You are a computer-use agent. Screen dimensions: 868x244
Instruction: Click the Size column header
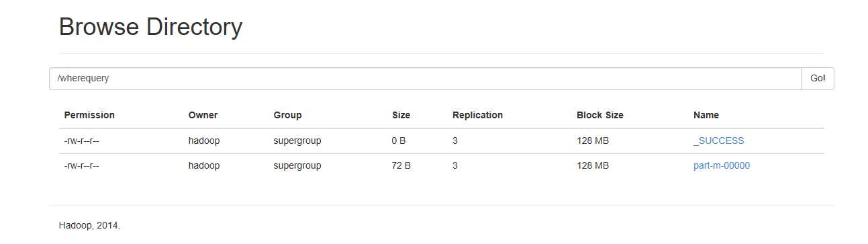click(401, 115)
